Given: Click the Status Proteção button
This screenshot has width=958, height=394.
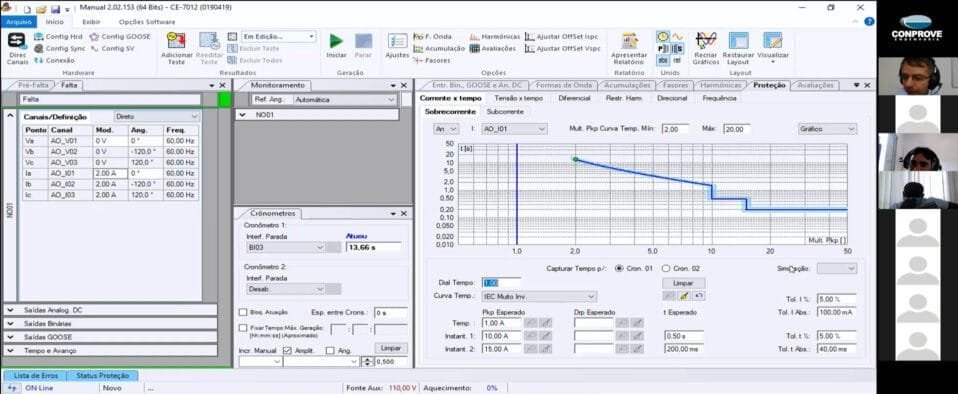Looking at the screenshot, I should pyautogui.click(x=102, y=376).
